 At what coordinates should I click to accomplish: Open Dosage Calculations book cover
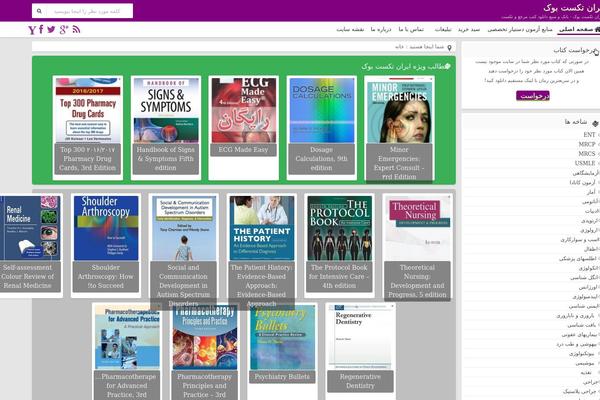pyautogui.click(x=322, y=110)
